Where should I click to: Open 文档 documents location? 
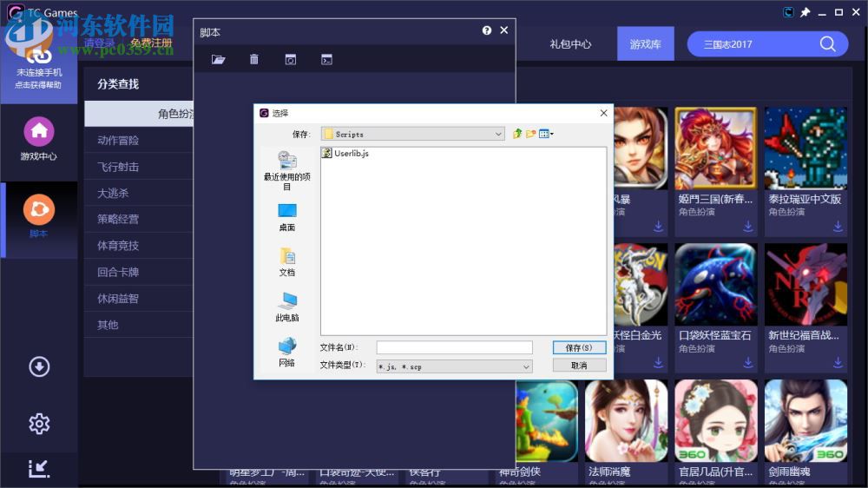[286, 262]
